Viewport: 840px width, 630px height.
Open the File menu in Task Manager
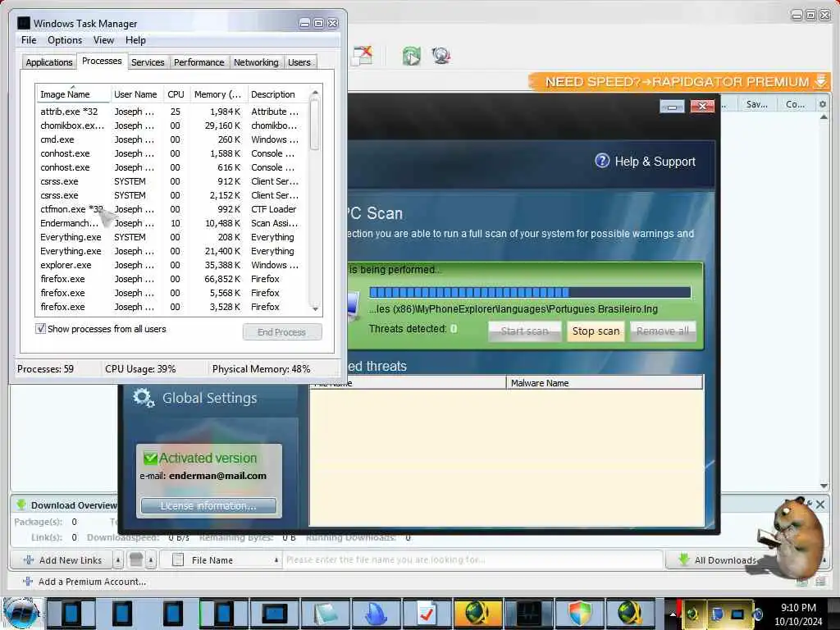[29, 40]
